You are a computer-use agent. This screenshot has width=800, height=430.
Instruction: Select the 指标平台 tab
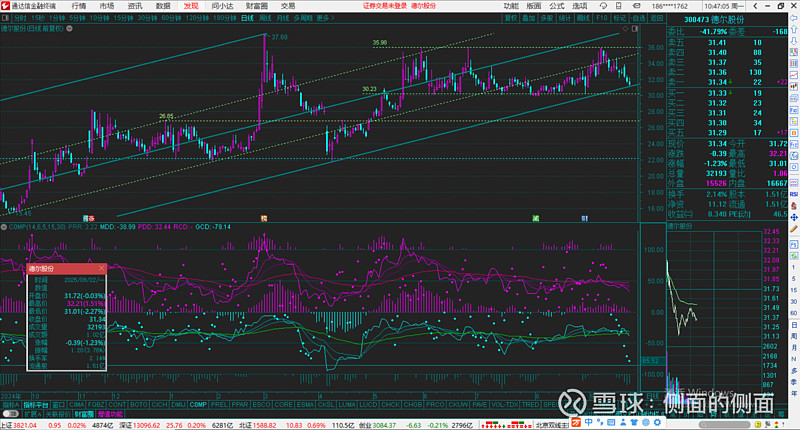click(35, 404)
